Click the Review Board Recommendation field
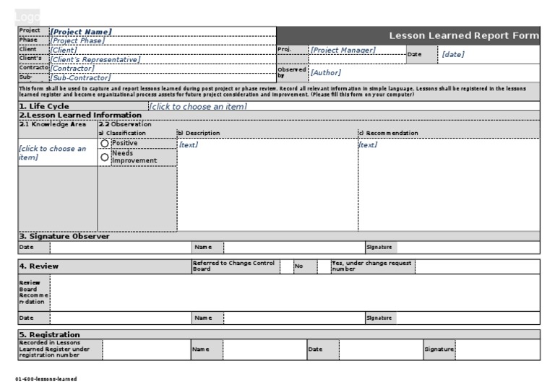Screen dimensions: 555x392 click(295, 292)
